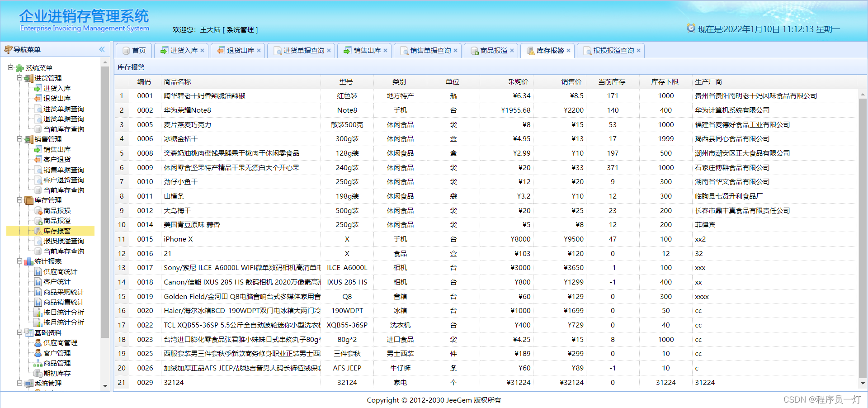Sort by the 当前库存 column header
Image resolution: width=868 pixels, height=408 pixels.
click(x=613, y=81)
